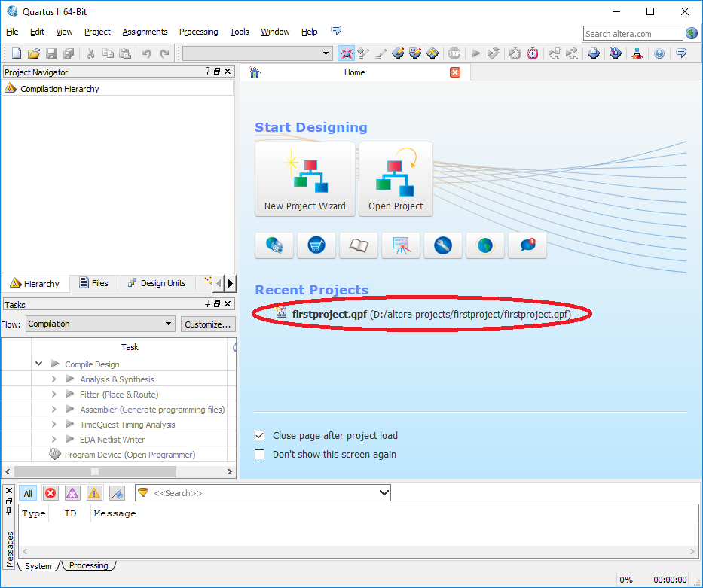Click the red STOP processing icon

tap(454, 53)
